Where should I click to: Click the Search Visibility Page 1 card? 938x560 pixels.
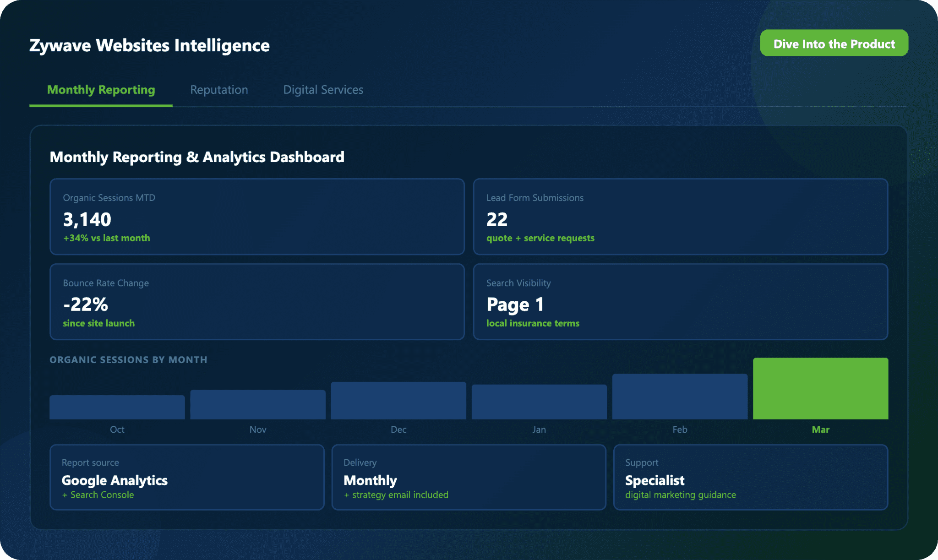coord(680,302)
